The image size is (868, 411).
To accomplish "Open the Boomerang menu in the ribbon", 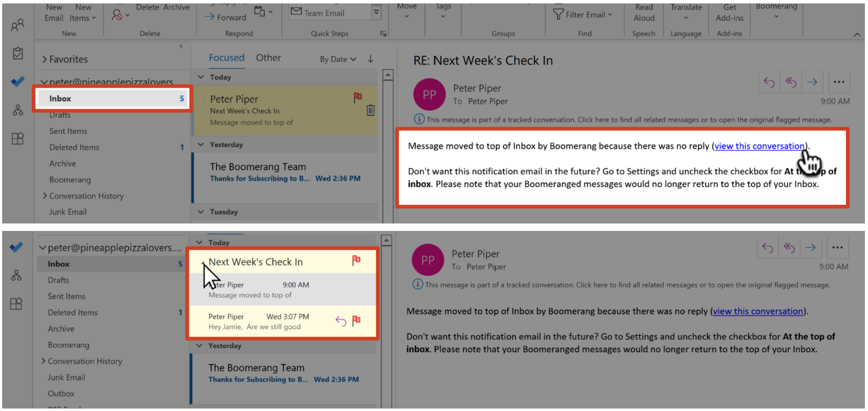I will point(777,11).
